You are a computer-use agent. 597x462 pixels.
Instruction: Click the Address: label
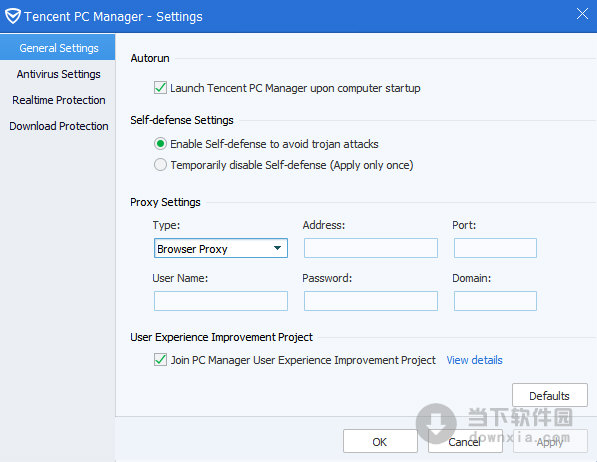(x=324, y=225)
